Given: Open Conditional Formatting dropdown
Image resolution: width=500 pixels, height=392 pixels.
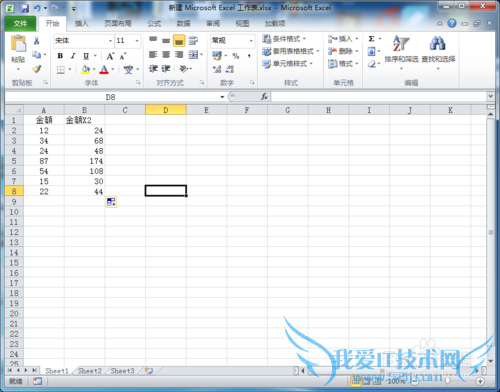Looking at the screenshot, I should click(x=284, y=39).
